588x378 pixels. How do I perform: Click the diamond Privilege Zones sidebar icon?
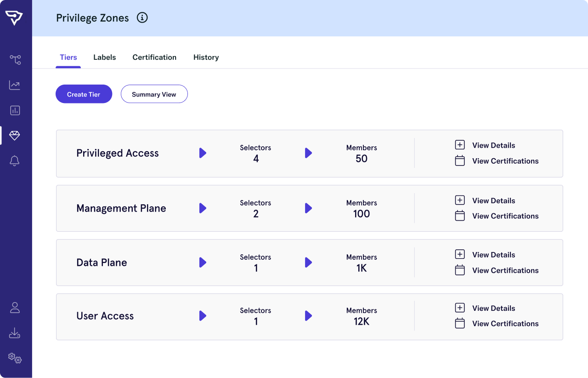tap(15, 136)
